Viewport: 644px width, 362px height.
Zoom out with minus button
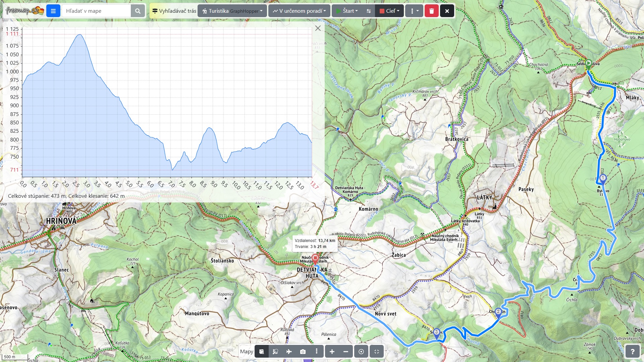pyautogui.click(x=345, y=352)
